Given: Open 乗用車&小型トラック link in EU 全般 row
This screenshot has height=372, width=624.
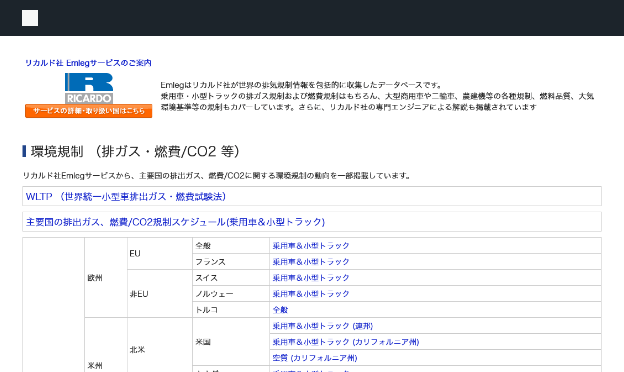Looking at the screenshot, I should coord(311,246).
